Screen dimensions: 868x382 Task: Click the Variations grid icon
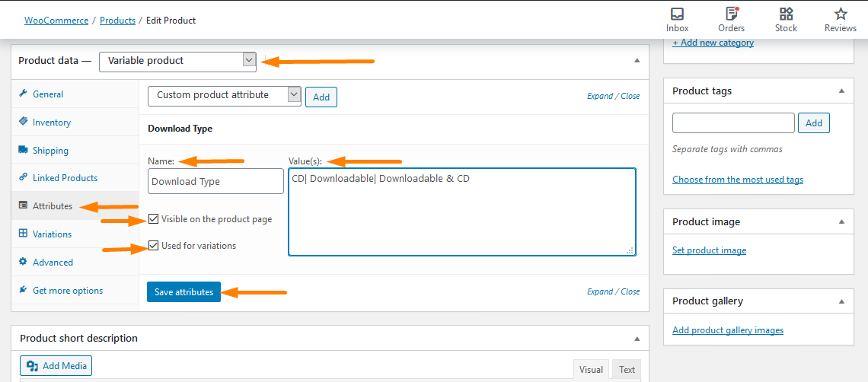point(24,234)
